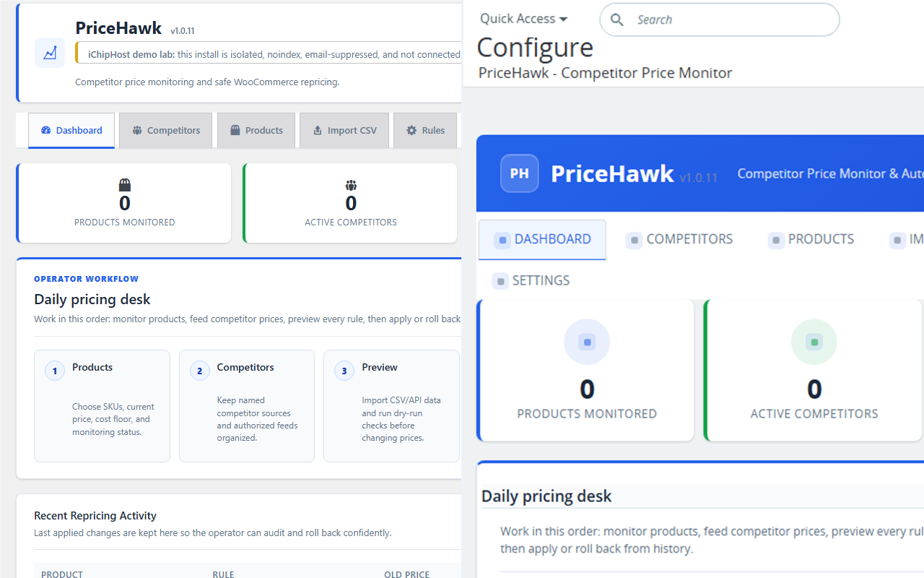The width and height of the screenshot is (924, 578).
Task: Expand the Quick Access dropdown
Action: (524, 19)
